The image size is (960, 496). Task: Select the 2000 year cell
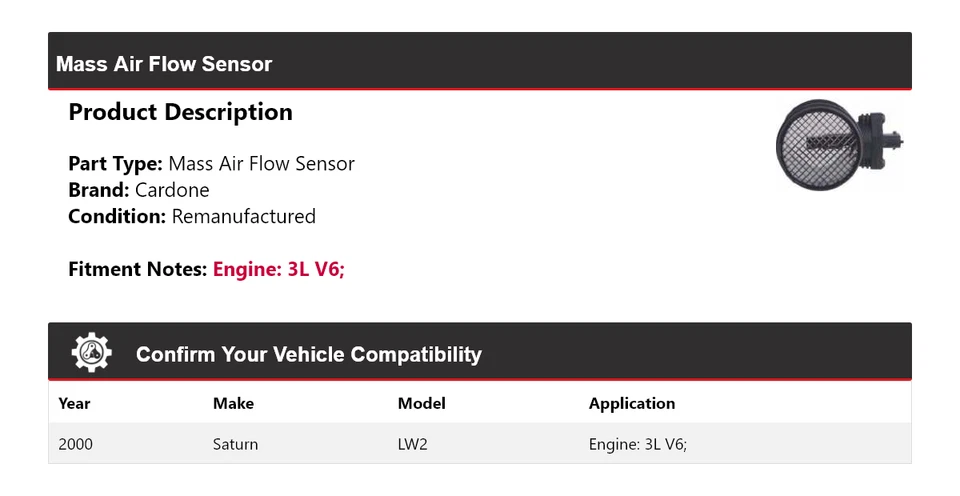click(75, 444)
